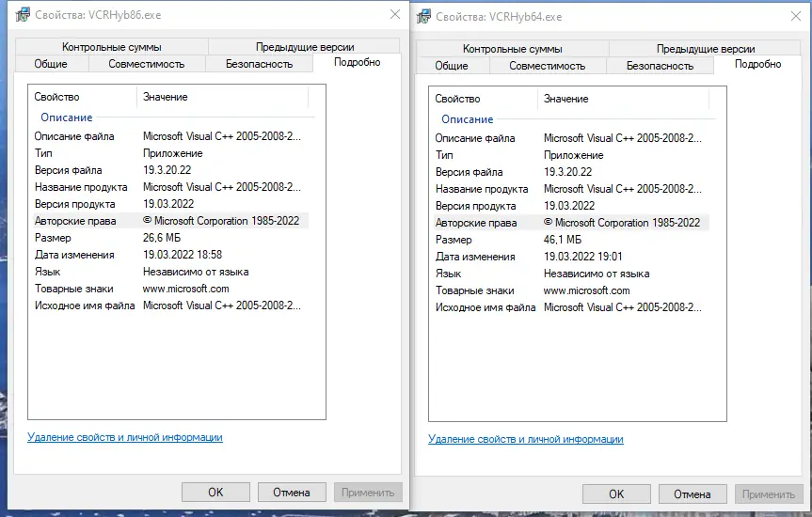Open the property removal link in VCRHyb64.exe window
This screenshot has height=517, width=812.
[x=525, y=439]
